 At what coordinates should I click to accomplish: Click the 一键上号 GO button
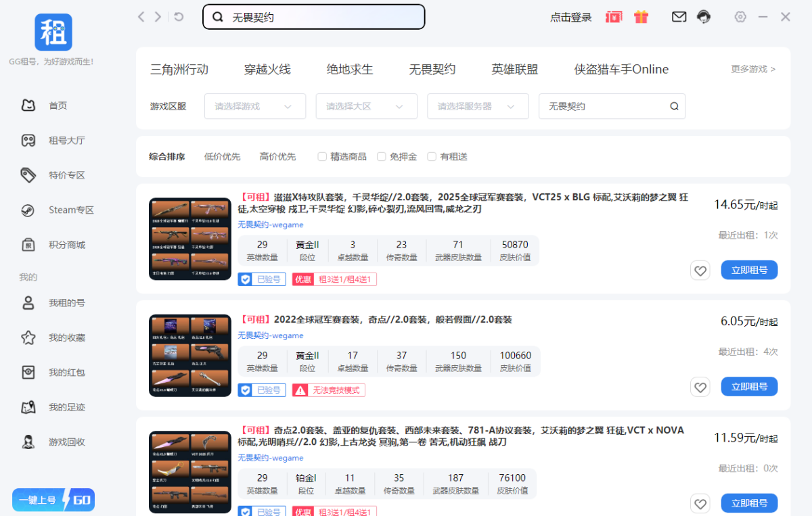point(53,500)
